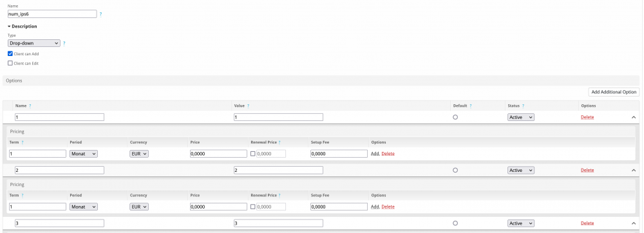Screen dimensions: 644x233
Task: Click Add link in option 2 pricing
Action: tap(375, 207)
